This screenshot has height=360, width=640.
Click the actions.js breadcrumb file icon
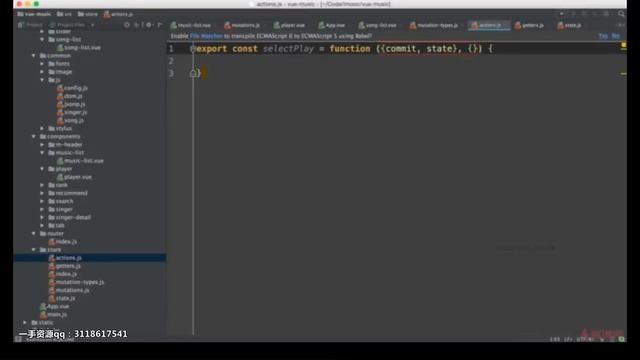pyautogui.click(x=107, y=14)
